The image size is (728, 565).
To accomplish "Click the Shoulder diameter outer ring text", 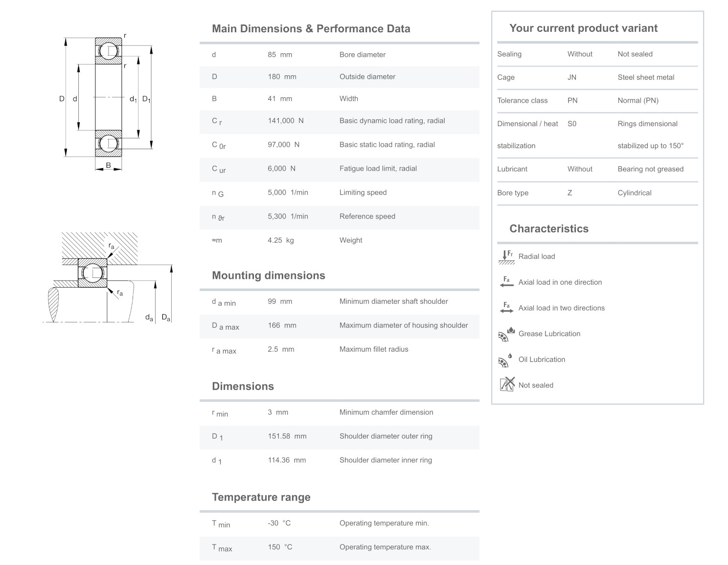I will coord(386,436).
